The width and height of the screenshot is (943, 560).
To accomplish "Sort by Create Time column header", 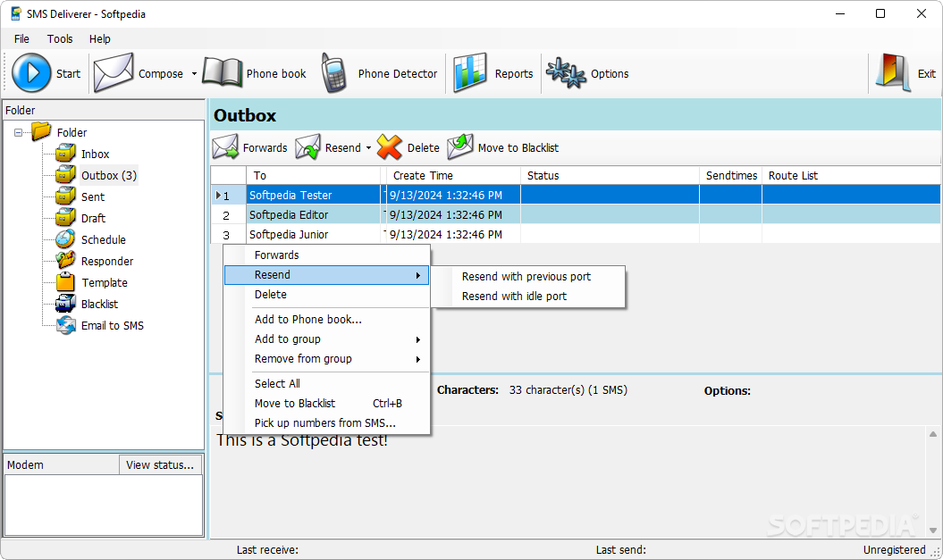I will pyautogui.click(x=452, y=175).
